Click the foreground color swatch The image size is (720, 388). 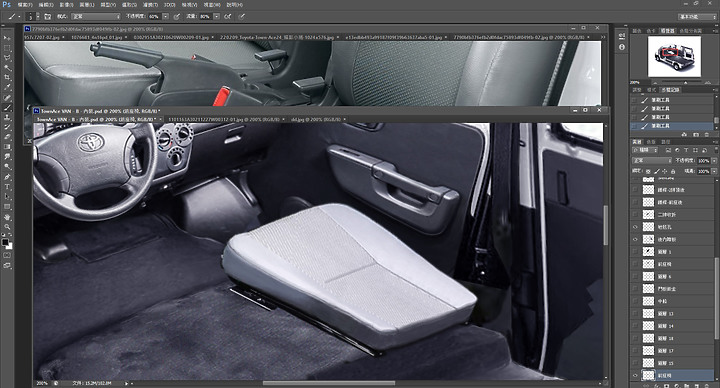tap(5, 242)
